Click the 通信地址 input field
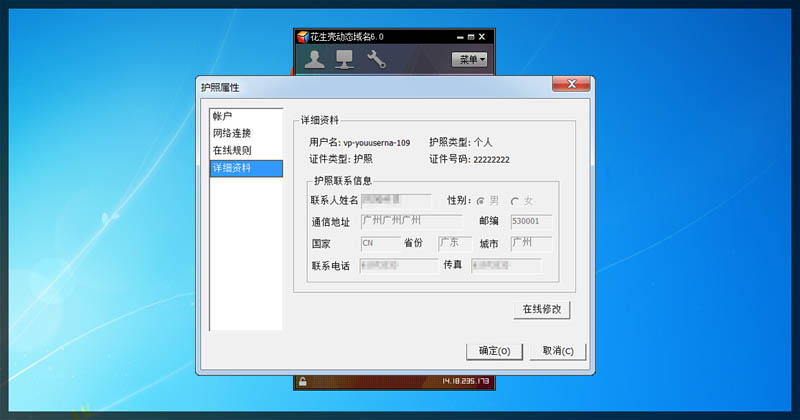 click(x=412, y=221)
